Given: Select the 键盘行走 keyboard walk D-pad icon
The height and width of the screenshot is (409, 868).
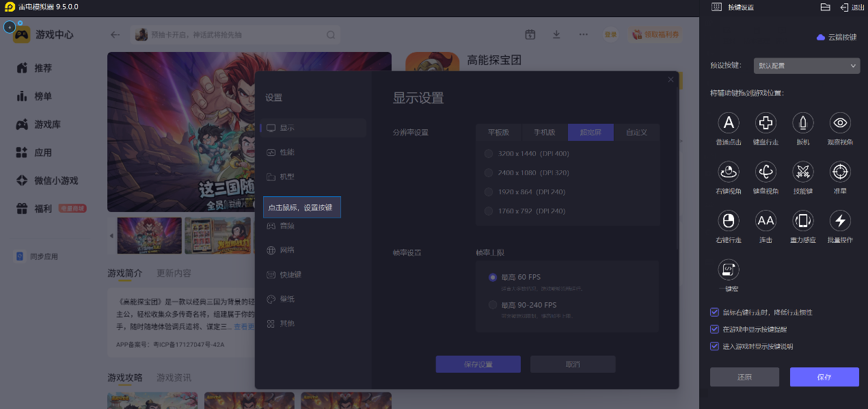Looking at the screenshot, I should [x=765, y=122].
